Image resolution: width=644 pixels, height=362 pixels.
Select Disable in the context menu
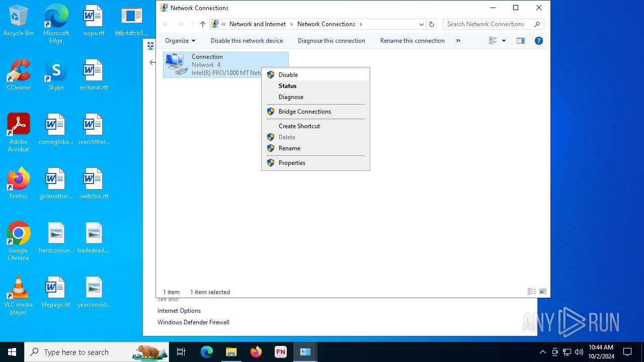[x=315, y=74]
